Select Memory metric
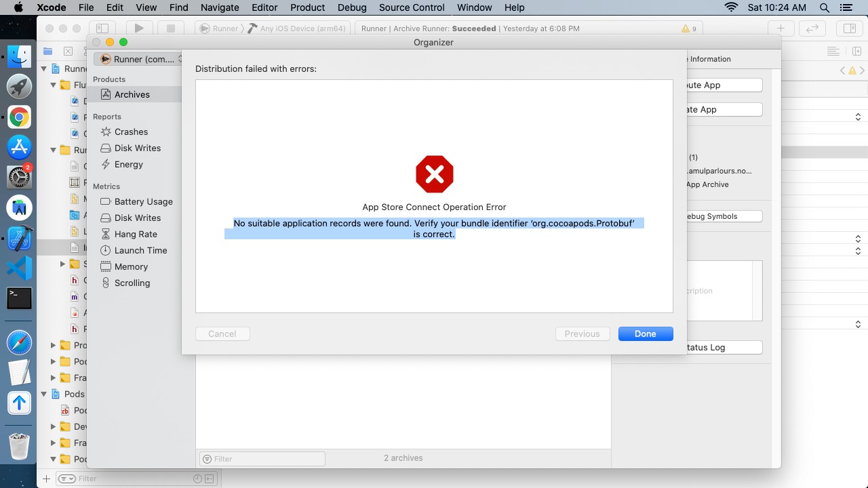Image resolution: width=868 pixels, height=488 pixels. (x=124, y=267)
